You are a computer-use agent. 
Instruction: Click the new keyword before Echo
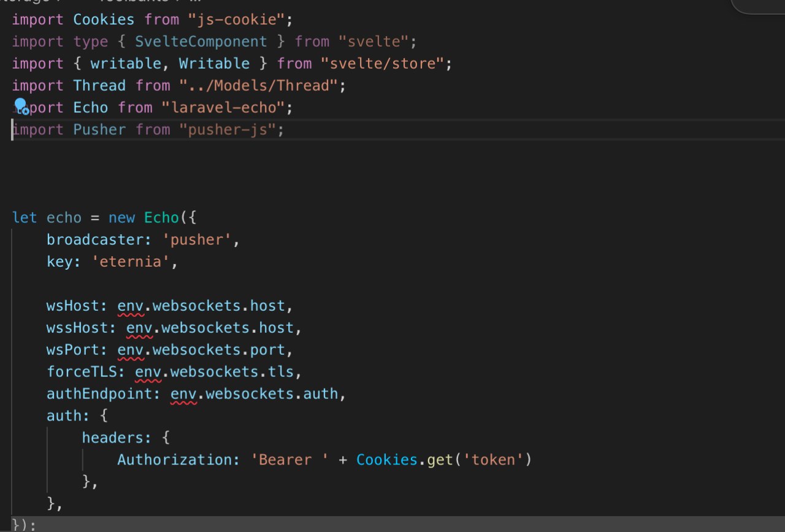[x=121, y=218]
